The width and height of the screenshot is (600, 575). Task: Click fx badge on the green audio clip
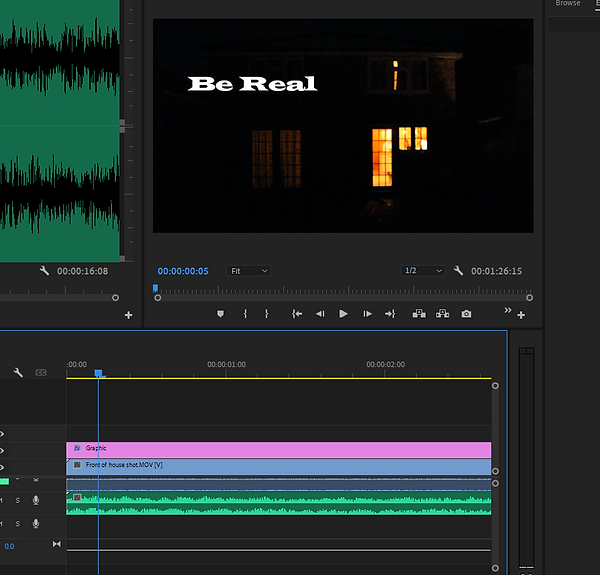pos(77,497)
